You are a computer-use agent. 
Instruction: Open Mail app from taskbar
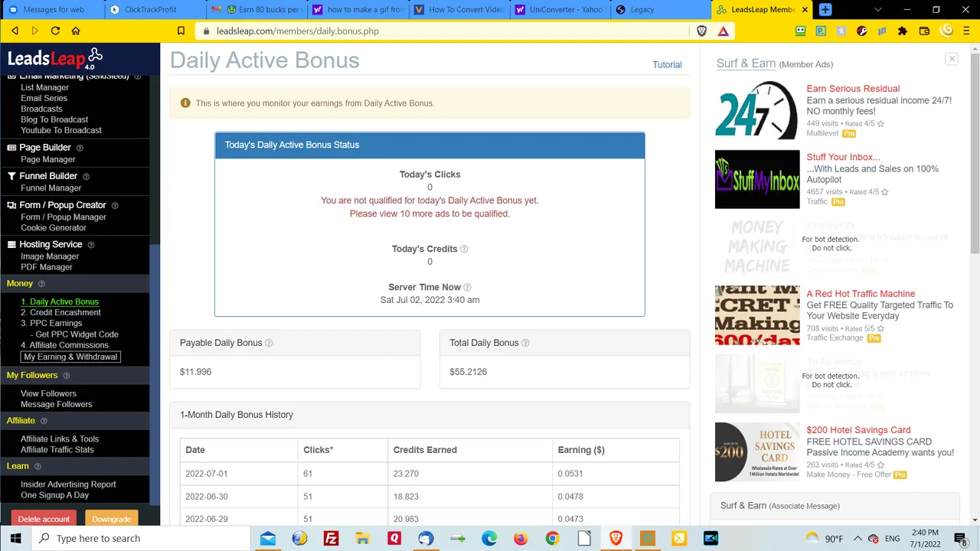coord(268,538)
